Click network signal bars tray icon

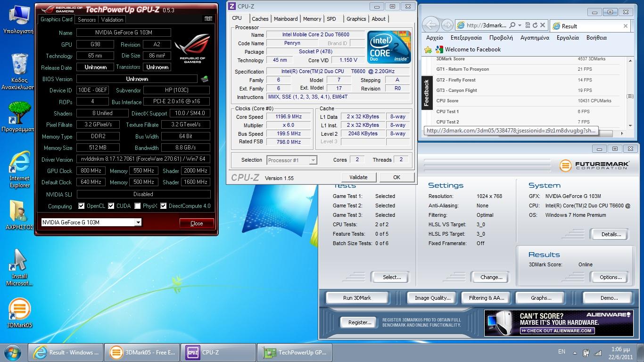point(598,353)
